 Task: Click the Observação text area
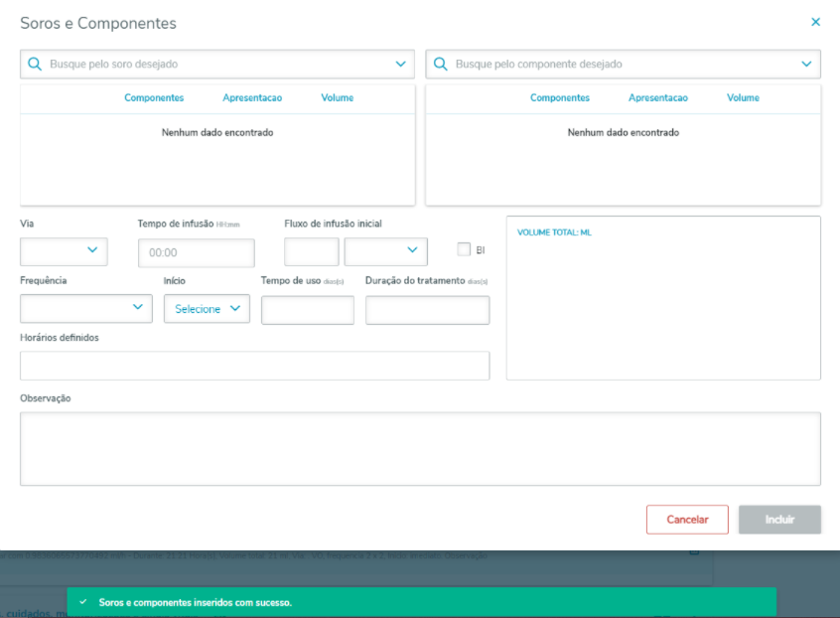pos(421,449)
